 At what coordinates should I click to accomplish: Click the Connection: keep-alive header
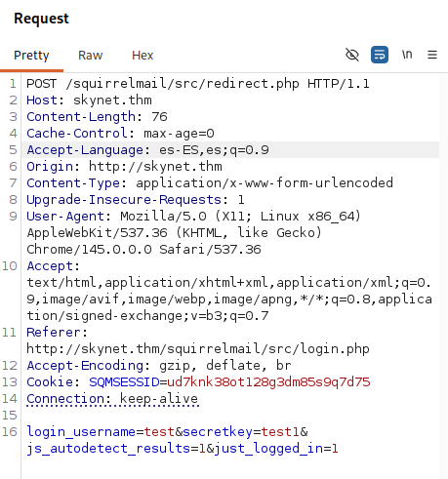pos(112,399)
